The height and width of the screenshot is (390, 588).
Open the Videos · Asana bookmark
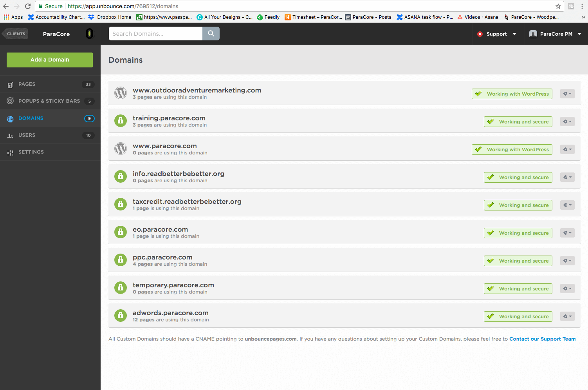478,17
